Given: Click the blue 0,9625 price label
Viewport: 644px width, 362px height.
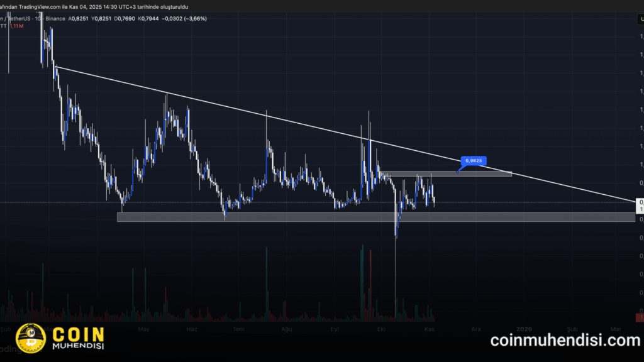Looking at the screenshot, I should point(474,161).
